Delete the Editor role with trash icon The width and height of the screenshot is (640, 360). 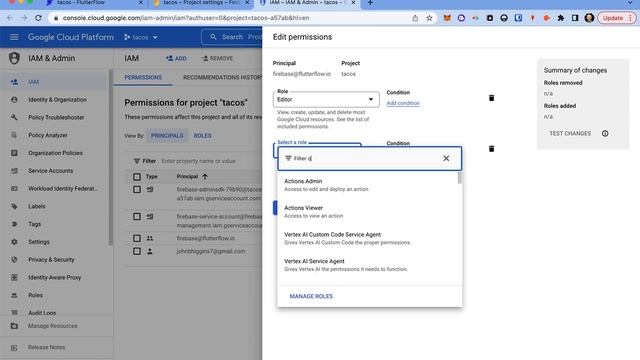click(491, 98)
